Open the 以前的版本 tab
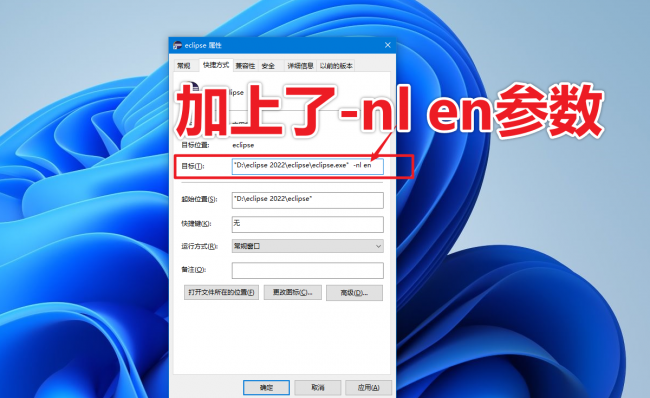Screen dimensions: 650x398 point(336,66)
